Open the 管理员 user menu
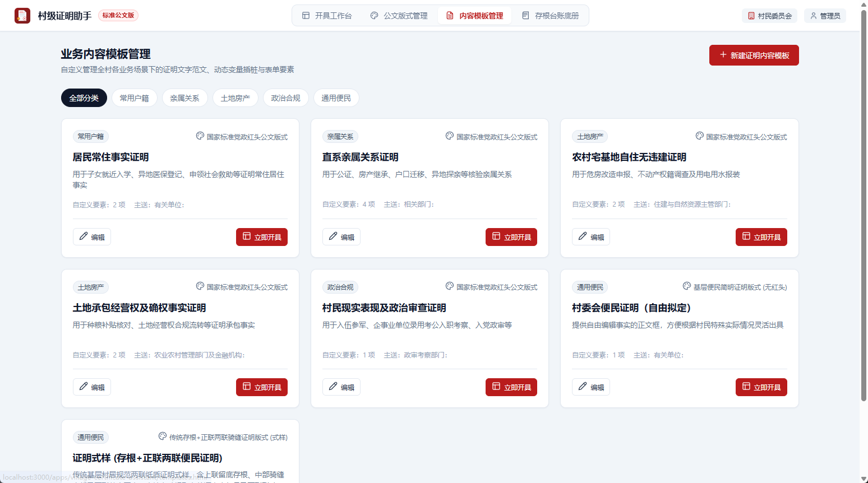 click(825, 16)
